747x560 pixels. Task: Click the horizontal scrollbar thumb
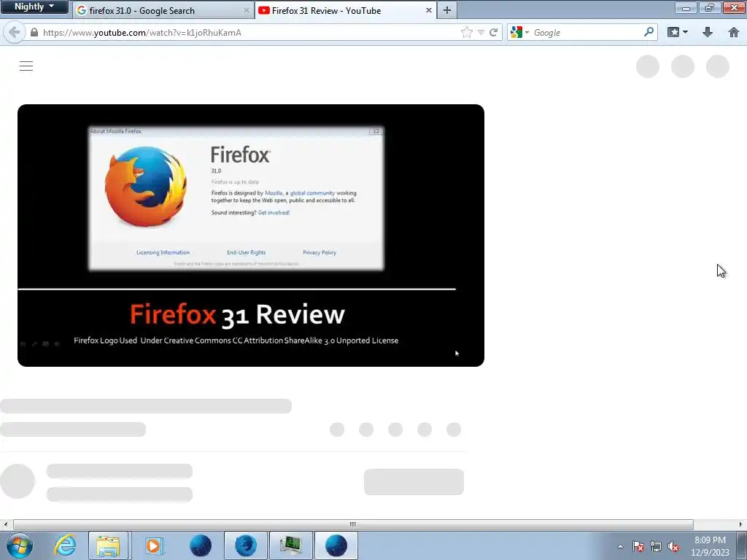point(353,524)
